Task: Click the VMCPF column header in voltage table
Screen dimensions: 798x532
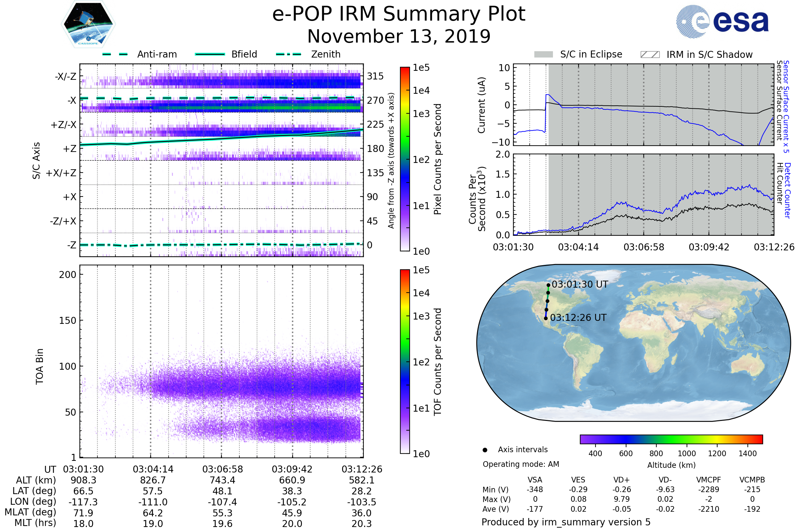Action: point(709,480)
